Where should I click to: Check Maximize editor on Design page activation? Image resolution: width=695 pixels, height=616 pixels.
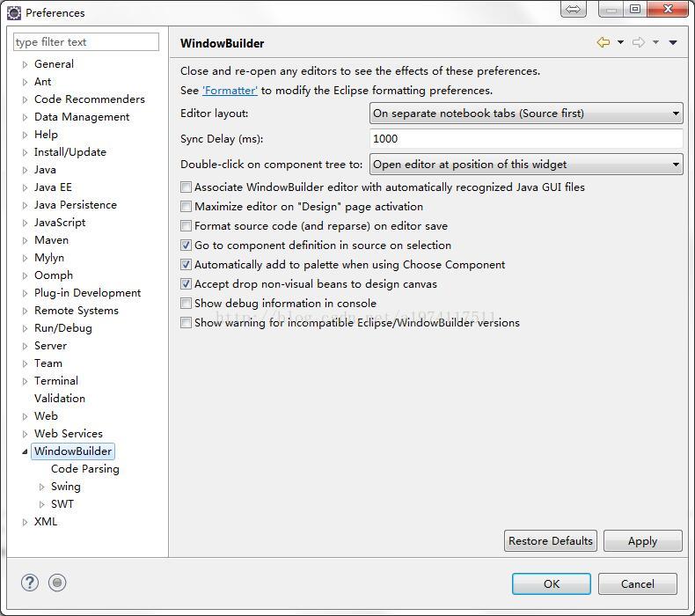point(187,207)
